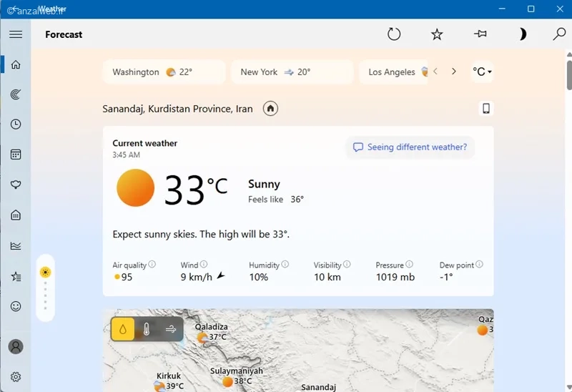Click the back arrow in the title bar
Viewport: 572px width, 392px height.
coord(16,9)
